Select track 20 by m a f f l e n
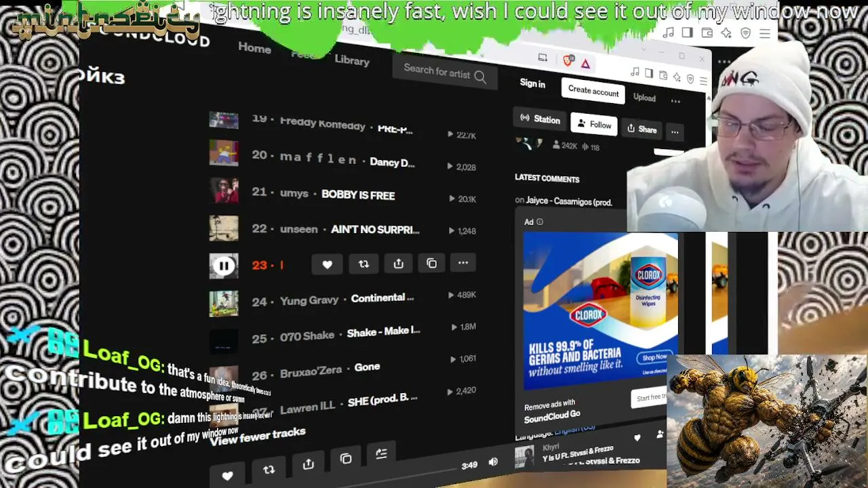The width and height of the screenshot is (868, 488). click(342, 159)
